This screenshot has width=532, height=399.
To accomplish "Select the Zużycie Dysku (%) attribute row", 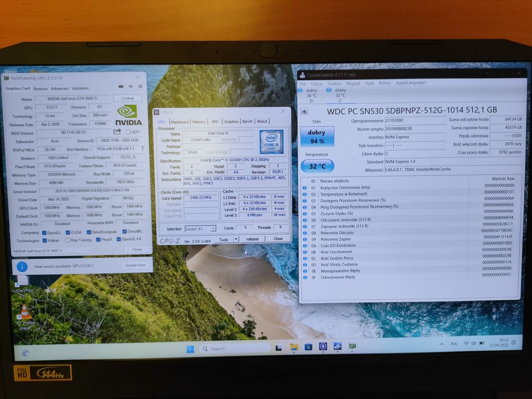I will 409,214.
